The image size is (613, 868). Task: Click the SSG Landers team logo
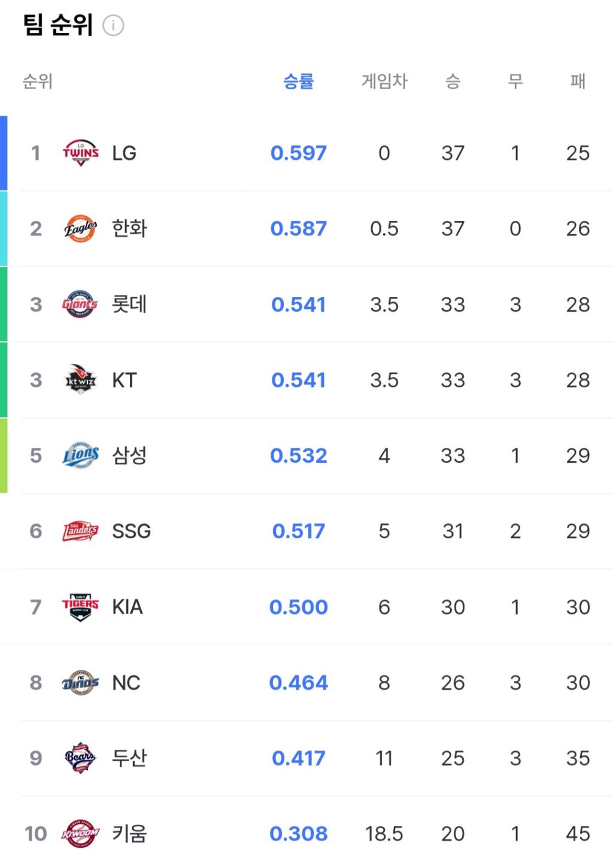coord(80,531)
